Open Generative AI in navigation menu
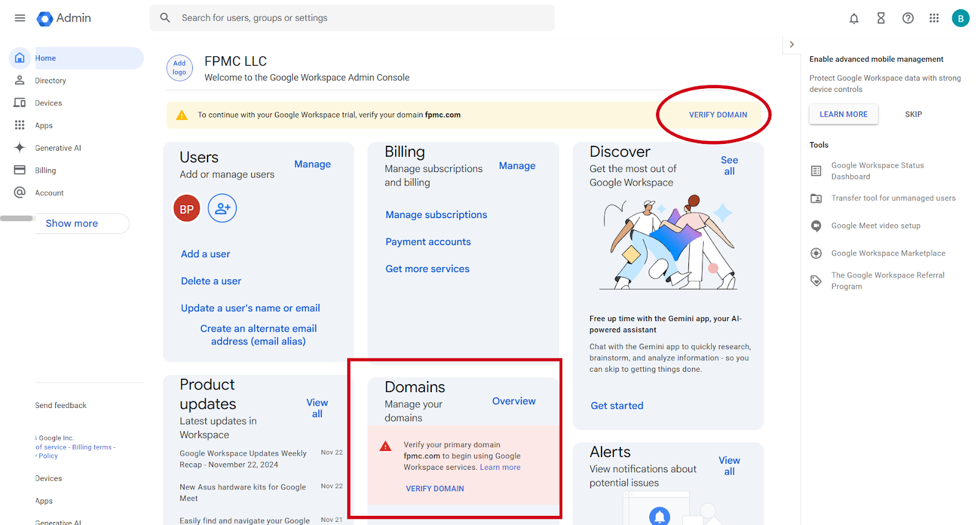This screenshot has width=980, height=525. pyautogui.click(x=58, y=148)
